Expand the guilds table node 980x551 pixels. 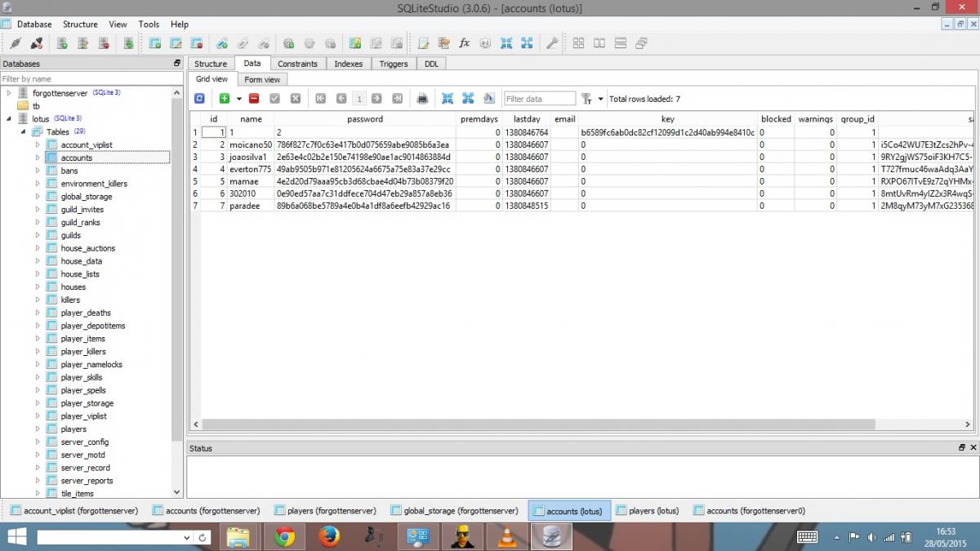(38, 235)
